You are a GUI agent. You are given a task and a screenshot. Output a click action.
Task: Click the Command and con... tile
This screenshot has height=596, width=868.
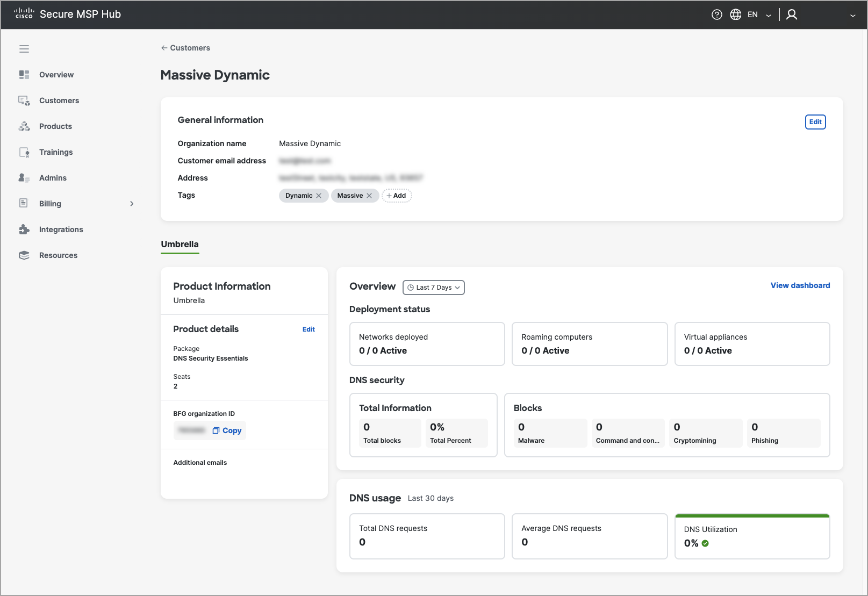pos(628,433)
